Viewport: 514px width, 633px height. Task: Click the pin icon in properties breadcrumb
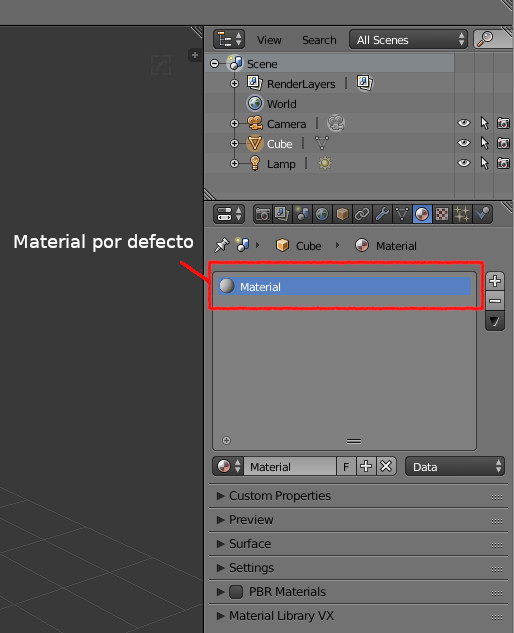222,245
